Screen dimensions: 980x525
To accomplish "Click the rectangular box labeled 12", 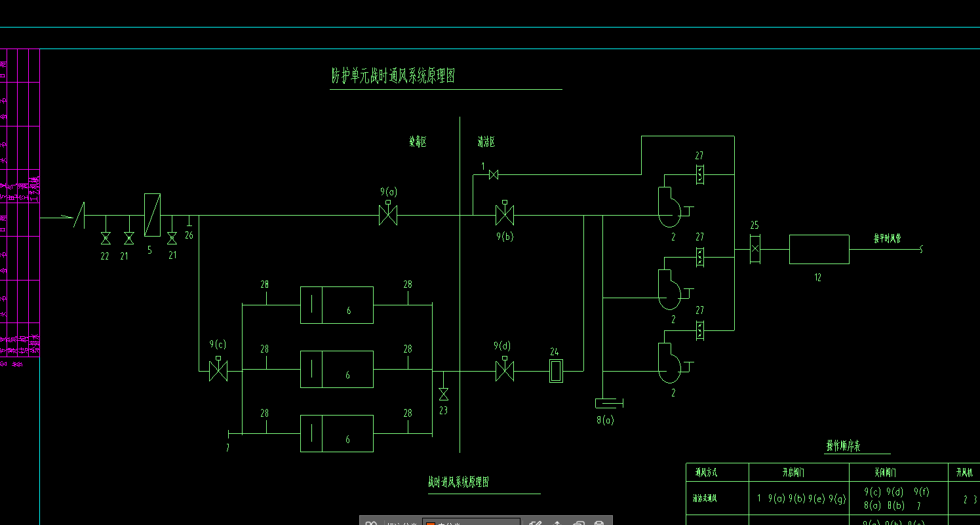I will pyautogui.click(x=819, y=249).
